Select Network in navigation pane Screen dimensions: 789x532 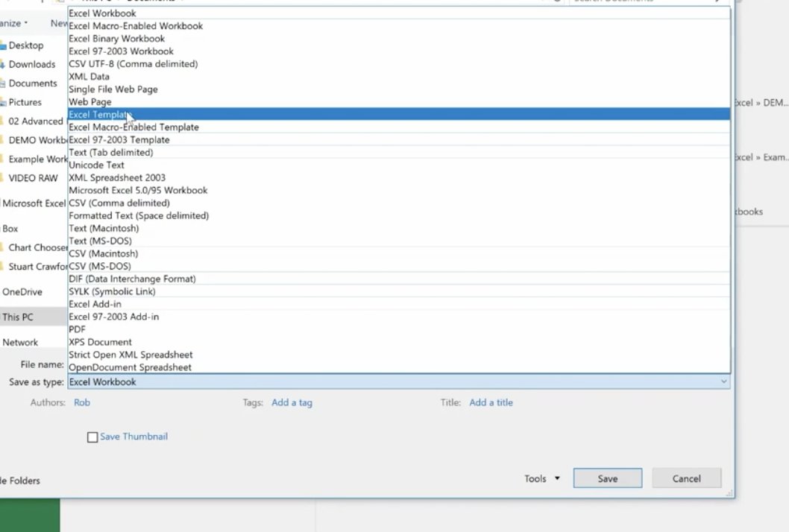click(20, 343)
